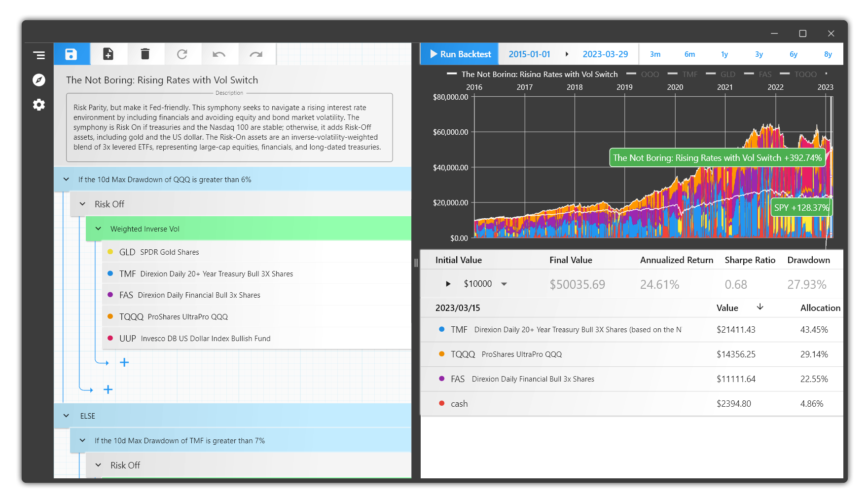Click Drawdown value 27.93%
This screenshot has width=868, height=503.
(806, 284)
